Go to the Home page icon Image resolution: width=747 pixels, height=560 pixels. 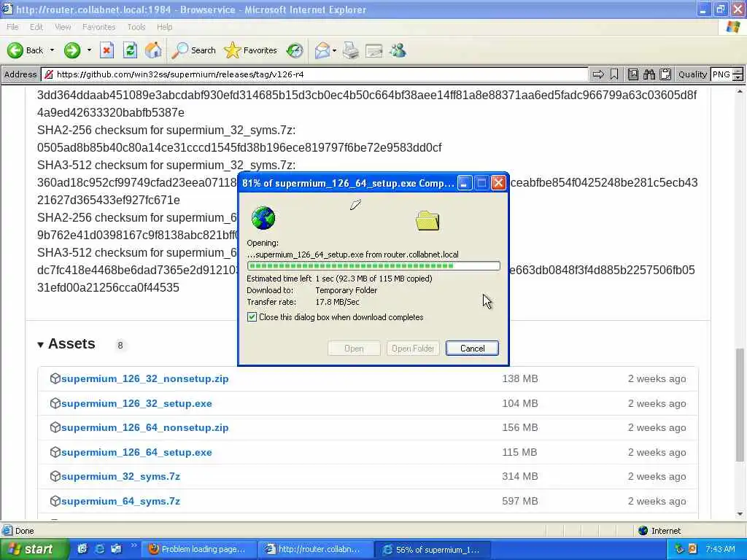[153, 50]
